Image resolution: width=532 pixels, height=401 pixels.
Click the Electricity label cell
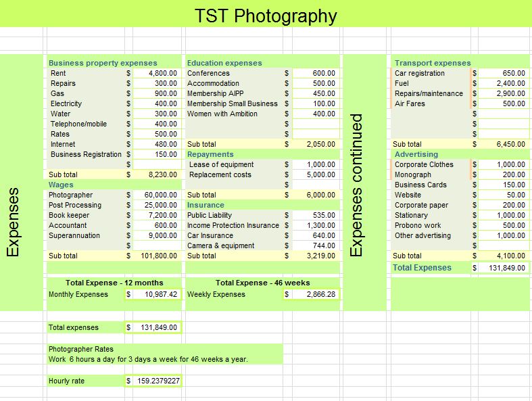point(86,103)
